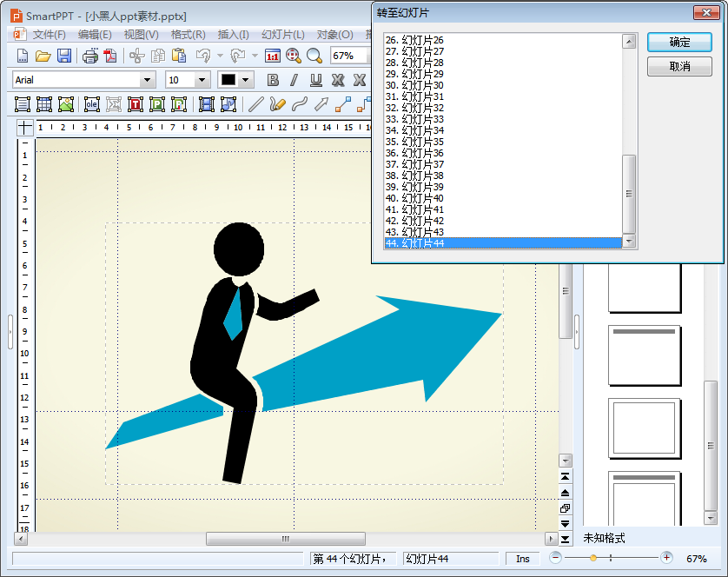Image resolution: width=728 pixels, height=577 pixels.
Task: Open slide selection button in navigator
Action: point(565,507)
